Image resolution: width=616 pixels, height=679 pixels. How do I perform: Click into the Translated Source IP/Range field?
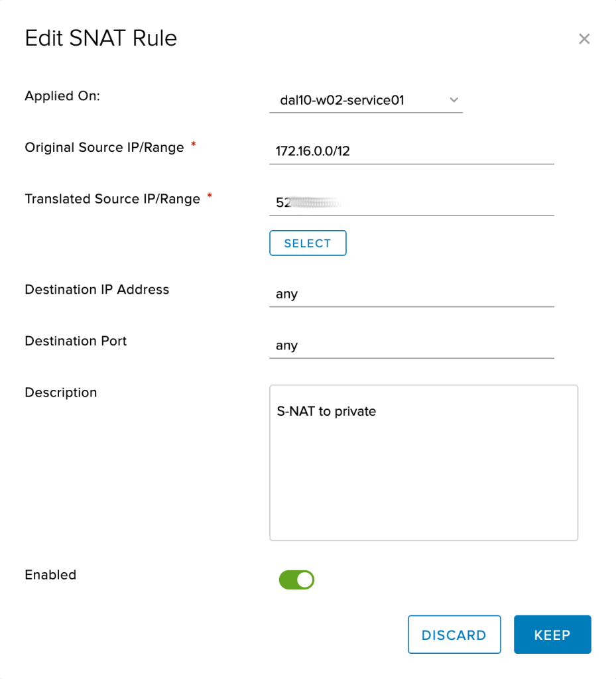point(411,203)
